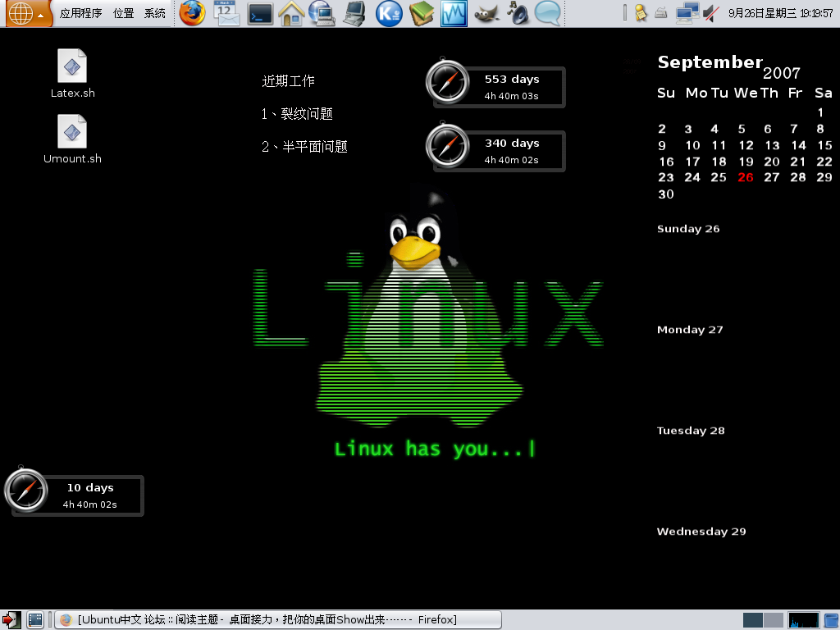Select the Latex.sh desktop file
The height and width of the screenshot is (630, 840).
coord(72,73)
